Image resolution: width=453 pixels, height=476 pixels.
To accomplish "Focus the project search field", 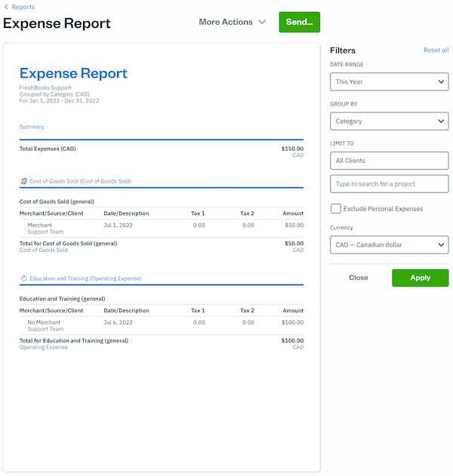I will coord(389,184).
